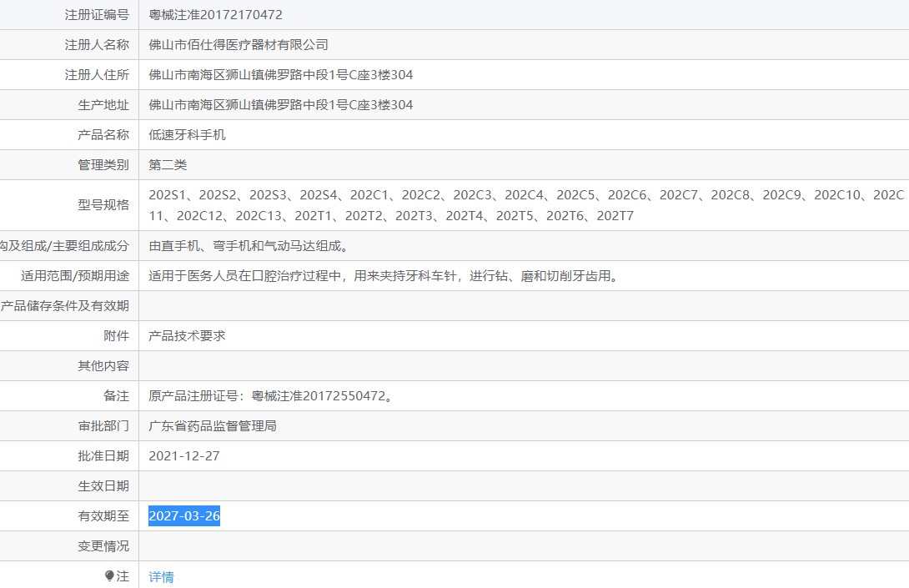Image resolution: width=909 pixels, height=588 pixels.
Task: Click the remark text 原产品注册证号
Action: (193, 396)
